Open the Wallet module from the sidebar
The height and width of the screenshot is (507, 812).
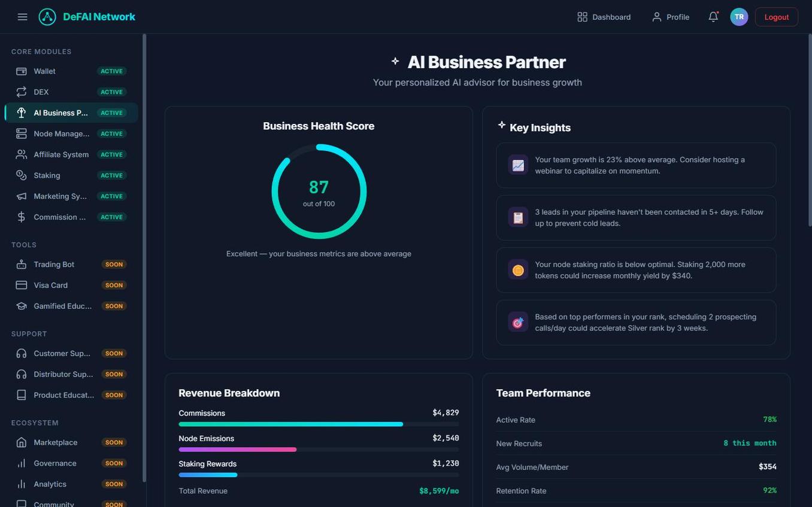coord(21,71)
